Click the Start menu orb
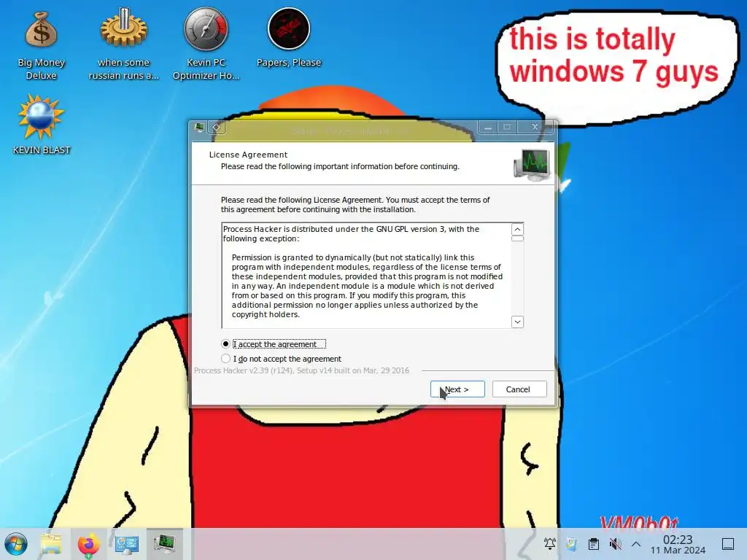 [16, 544]
